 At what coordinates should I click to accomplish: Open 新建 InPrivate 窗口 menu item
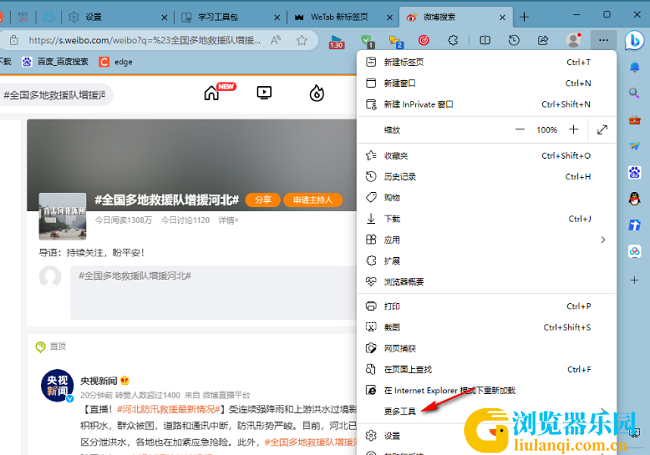click(x=487, y=104)
